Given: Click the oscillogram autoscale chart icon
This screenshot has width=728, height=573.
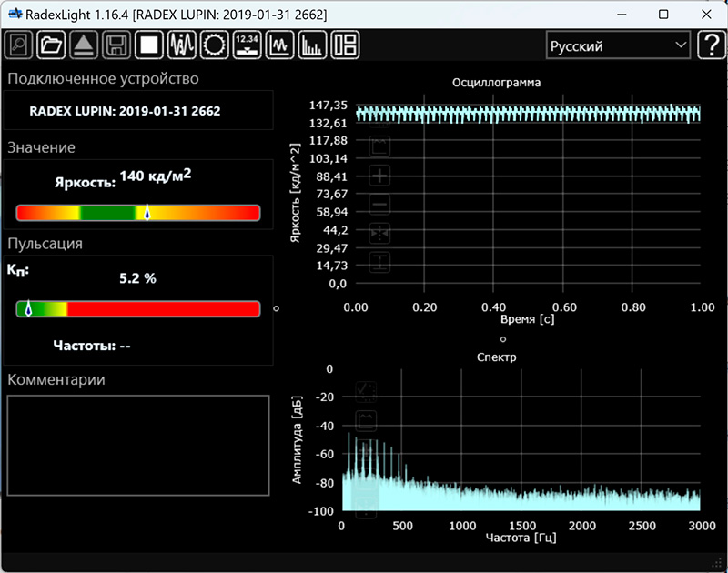Looking at the screenshot, I should pos(380,146).
